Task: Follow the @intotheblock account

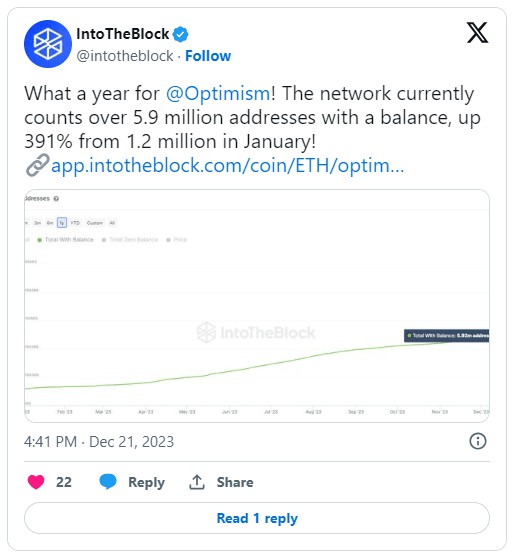Action: pyautogui.click(x=208, y=56)
